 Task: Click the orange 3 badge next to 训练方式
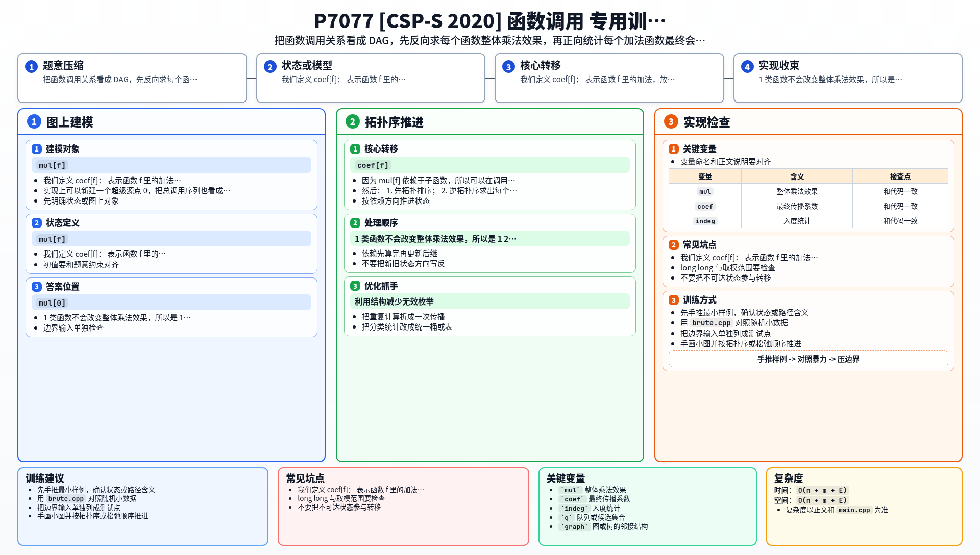[674, 300]
